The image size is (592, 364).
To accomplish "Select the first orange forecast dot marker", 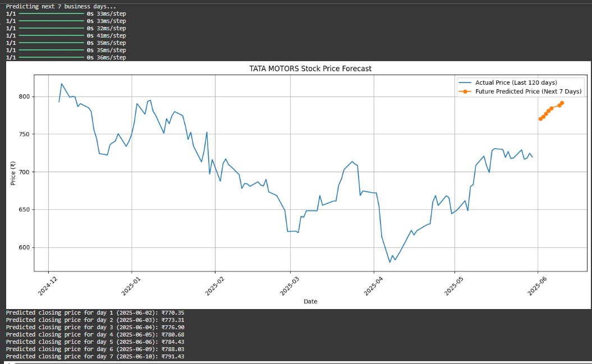I will [540, 119].
